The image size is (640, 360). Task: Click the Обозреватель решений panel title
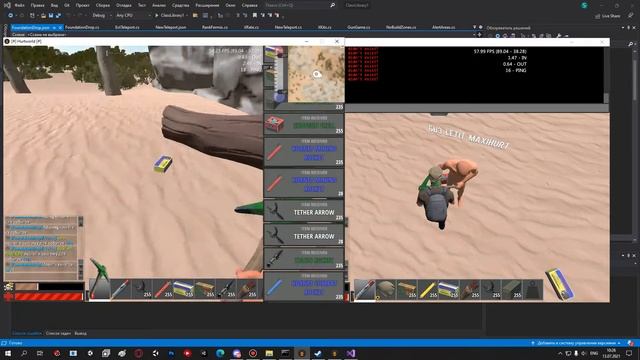point(508,28)
